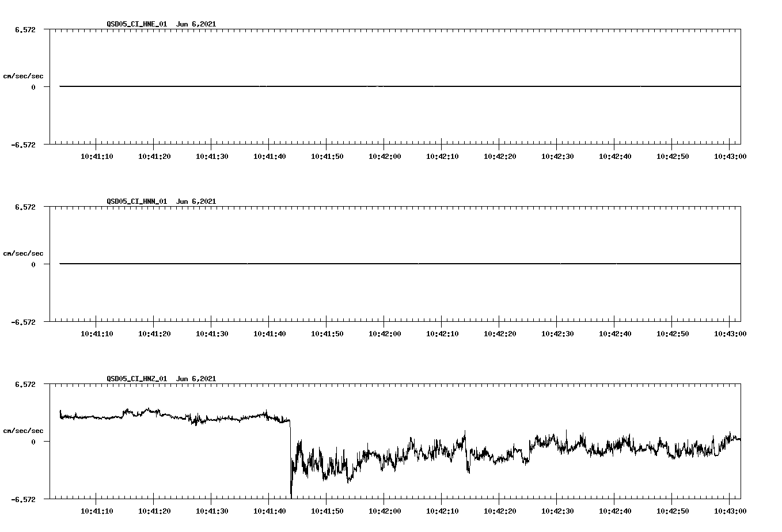Screen dimensions: 782x532
Task: Click the 10:41:10 time label under HNZ plot
Action: tap(97, 511)
